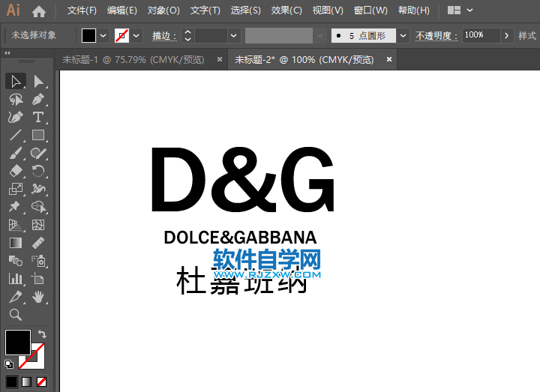Image resolution: width=540 pixels, height=392 pixels.
Task: Open the workspace layout switcher dropdown
Action: pos(469,10)
